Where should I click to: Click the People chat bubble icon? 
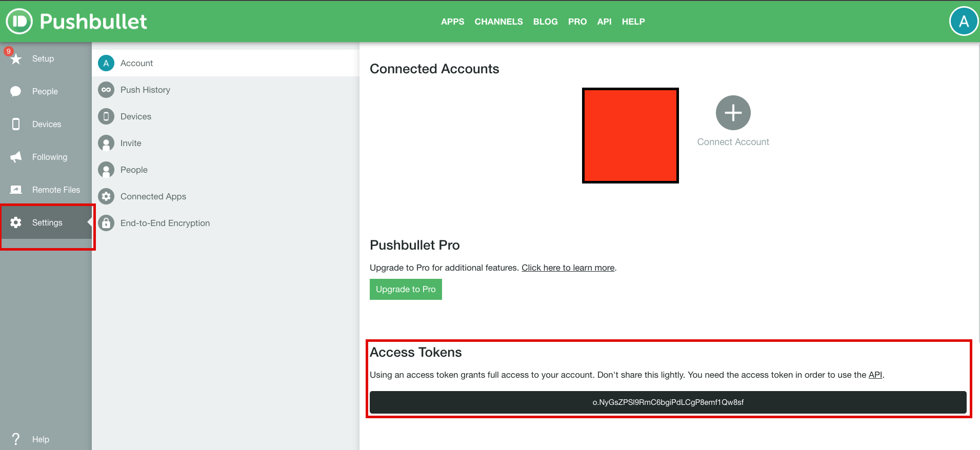pyautogui.click(x=16, y=91)
